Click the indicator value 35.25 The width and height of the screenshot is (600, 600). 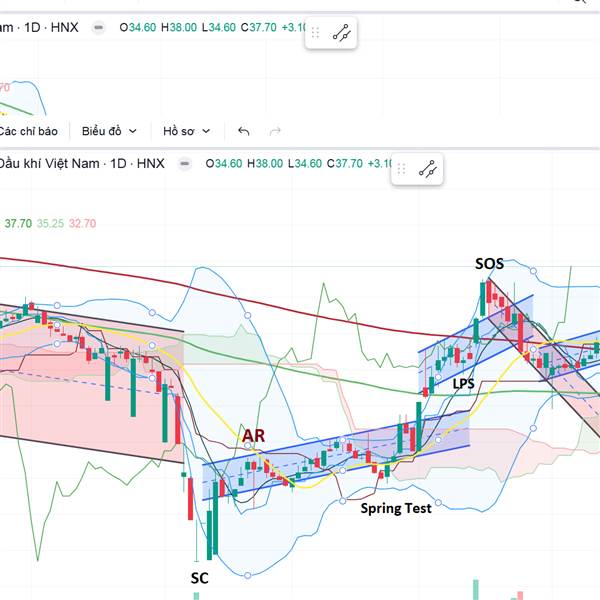(x=50, y=223)
